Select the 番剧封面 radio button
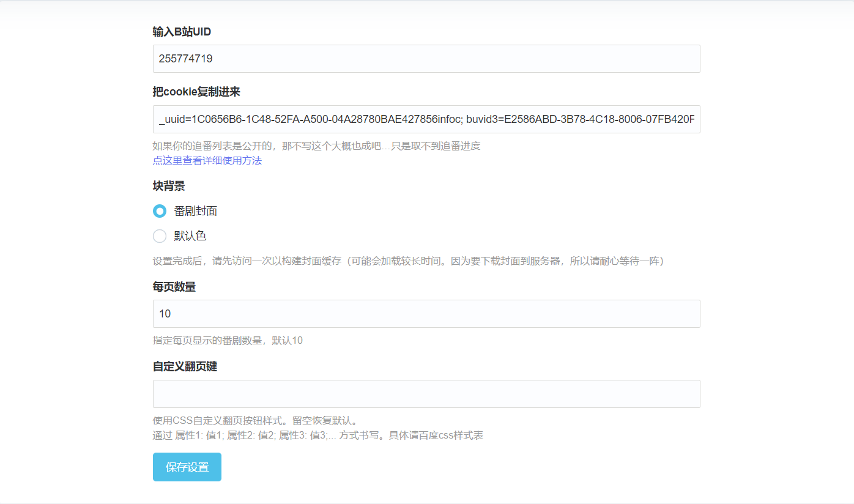The image size is (854, 504). [x=160, y=211]
